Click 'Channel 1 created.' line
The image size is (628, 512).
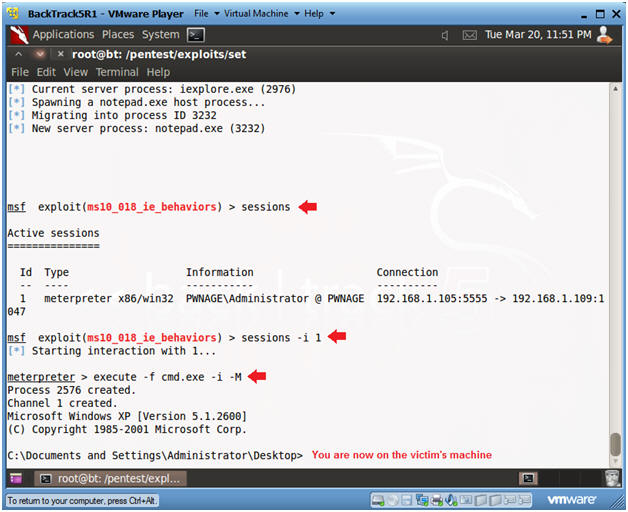pos(62,403)
